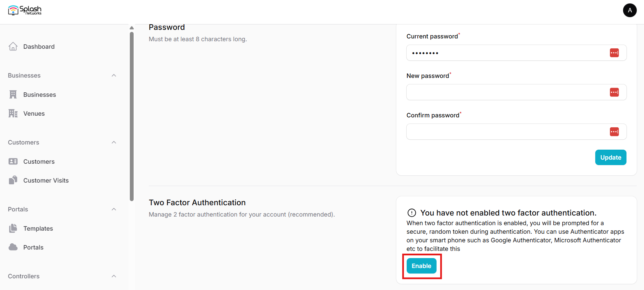Collapse the Controllers sidebar section
Screen dimensions: 644x290
click(114, 276)
